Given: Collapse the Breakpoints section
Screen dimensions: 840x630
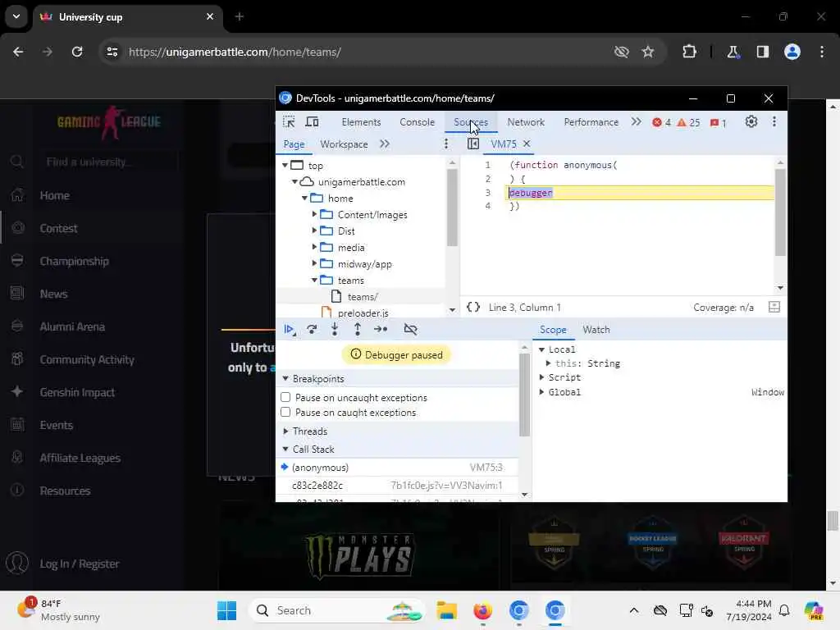Looking at the screenshot, I should pos(285,379).
